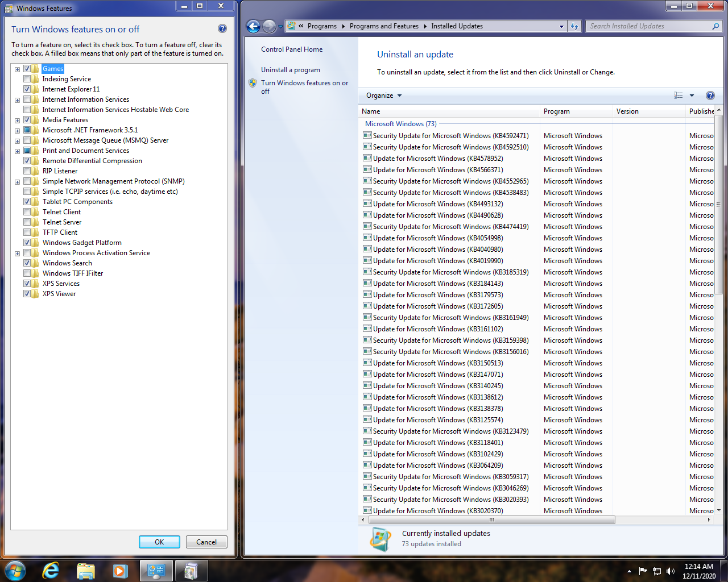
Task: Click the address bar Control Panel icon
Action: (291, 26)
